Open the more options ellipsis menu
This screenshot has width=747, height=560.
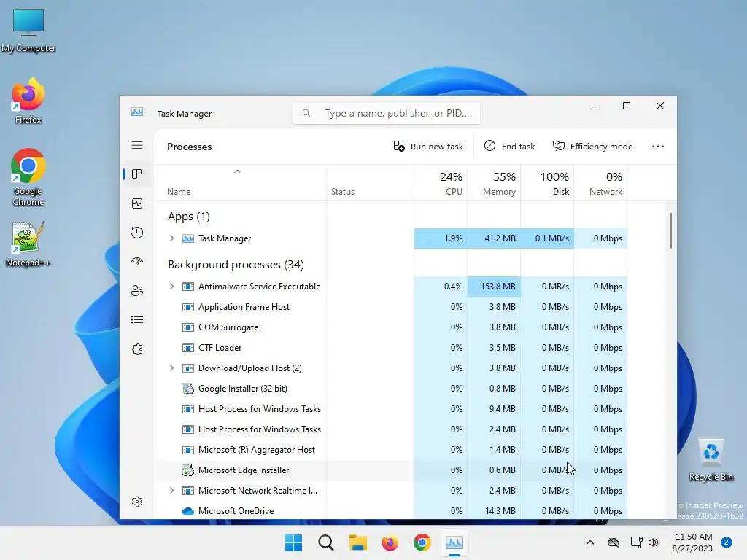[x=657, y=146]
